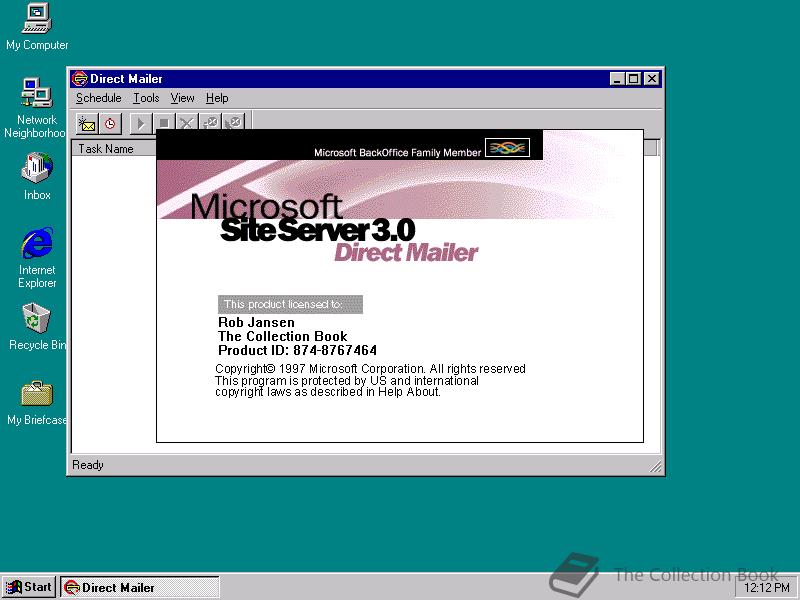The width and height of the screenshot is (800, 600).
Task: Click the BackOffice logo on splash screen
Action: pos(507,148)
